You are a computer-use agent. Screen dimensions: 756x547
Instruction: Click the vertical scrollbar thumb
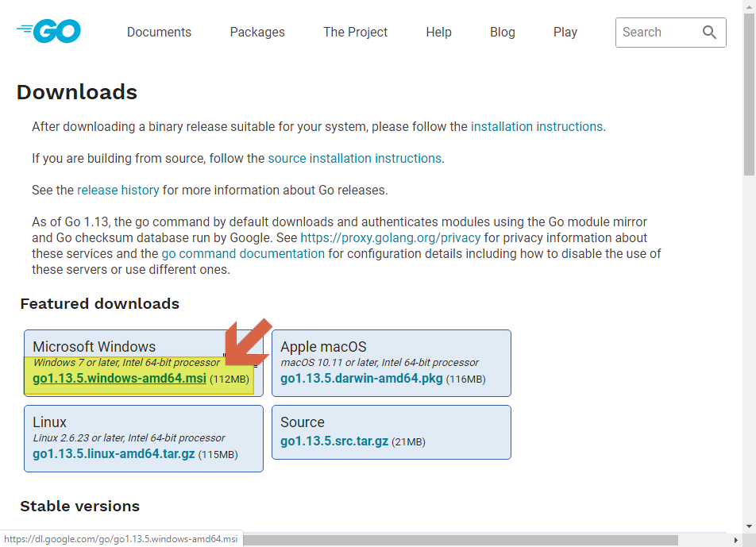point(749,94)
